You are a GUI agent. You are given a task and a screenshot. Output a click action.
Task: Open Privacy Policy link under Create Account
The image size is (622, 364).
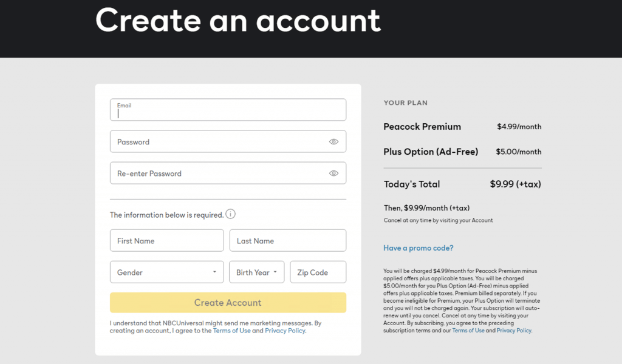pyautogui.click(x=285, y=331)
